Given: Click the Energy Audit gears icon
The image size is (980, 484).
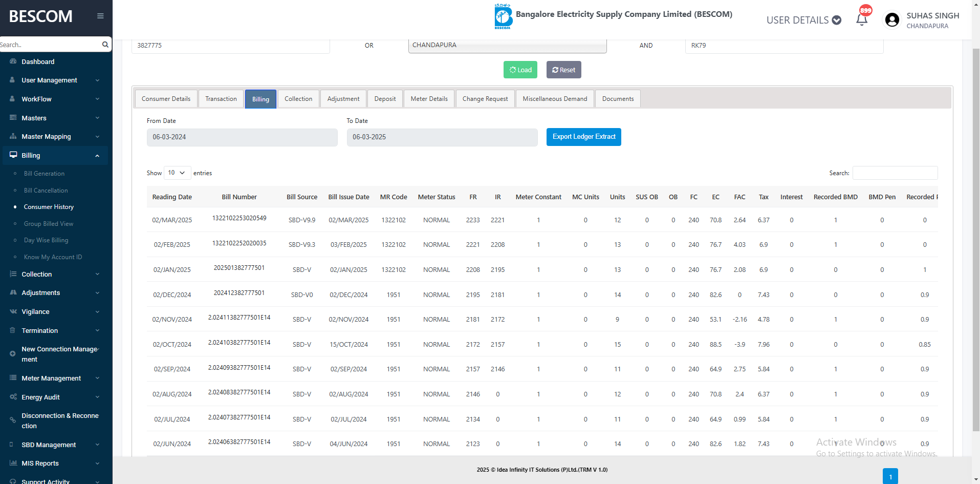Looking at the screenshot, I should [x=13, y=397].
